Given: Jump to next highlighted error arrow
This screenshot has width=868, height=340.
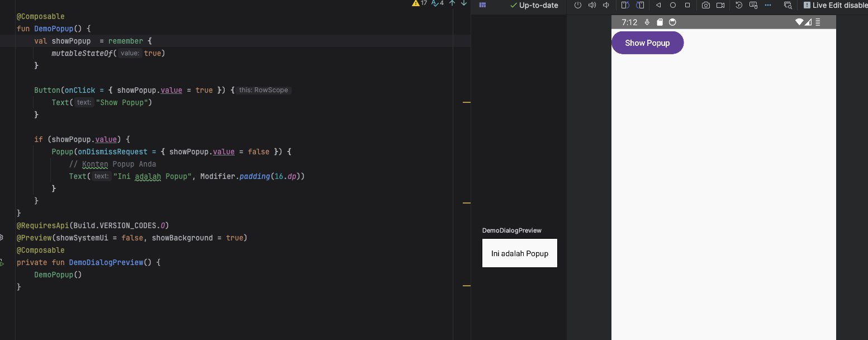Looking at the screenshot, I should [x=464, y=3].
